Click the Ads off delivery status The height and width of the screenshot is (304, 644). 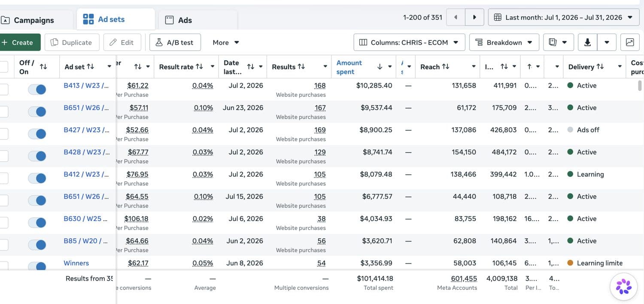tap(588, 130)
